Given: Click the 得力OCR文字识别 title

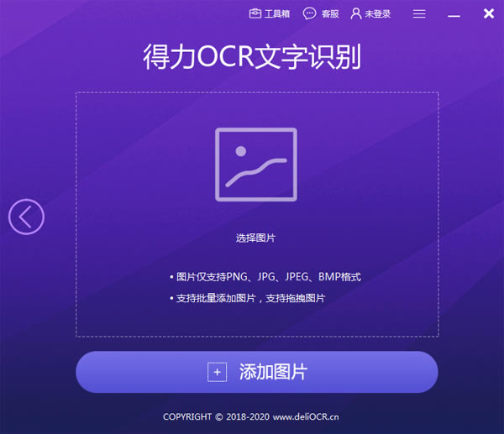Looking at the screenshot, I should pos(252,57).
